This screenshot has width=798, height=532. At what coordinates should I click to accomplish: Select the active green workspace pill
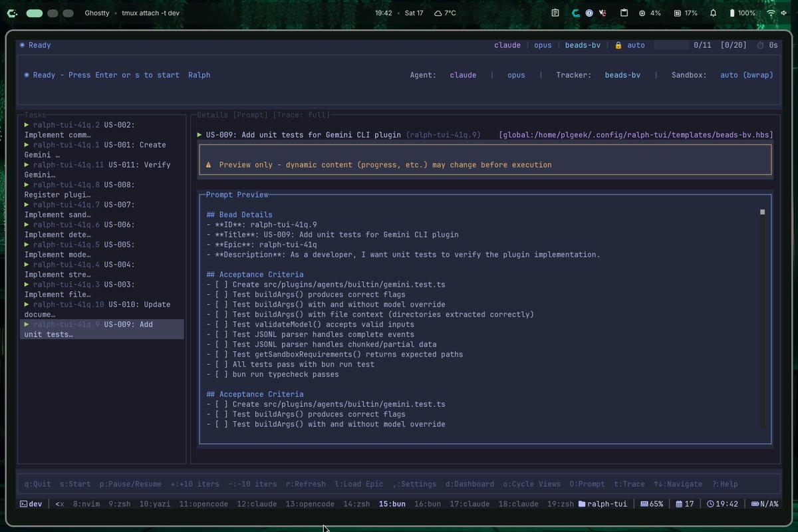35,13
